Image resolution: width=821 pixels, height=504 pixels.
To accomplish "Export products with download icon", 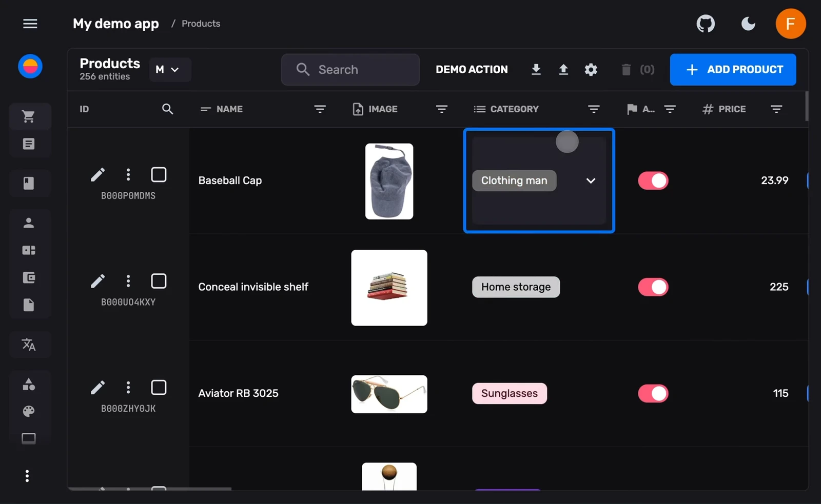I will tap(536, 69).
